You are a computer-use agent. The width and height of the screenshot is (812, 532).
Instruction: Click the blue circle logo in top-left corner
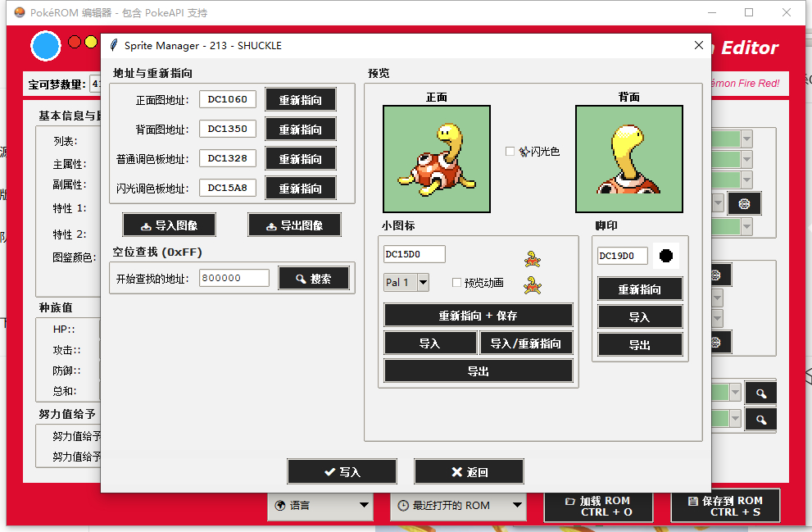[x=45, y=45]
